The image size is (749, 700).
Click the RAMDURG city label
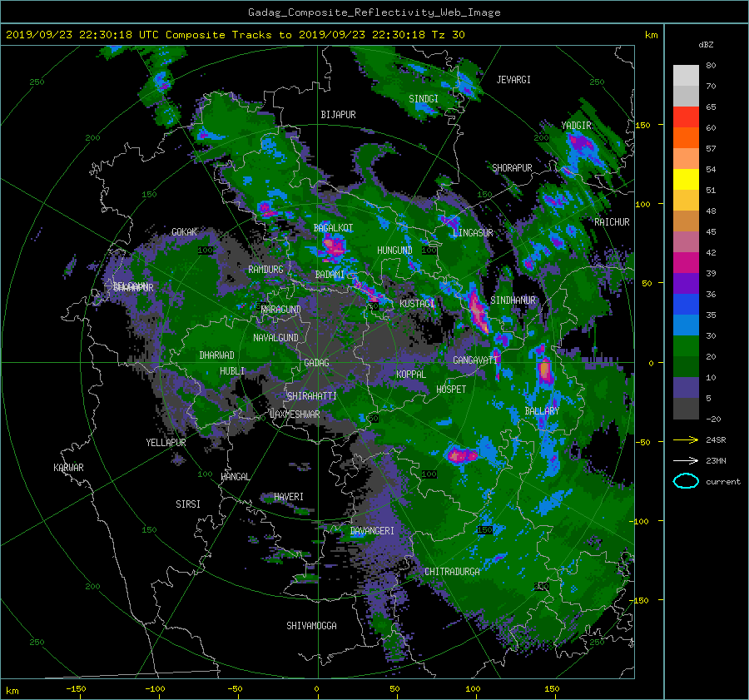pyautogui.click(x=265, y=270)
